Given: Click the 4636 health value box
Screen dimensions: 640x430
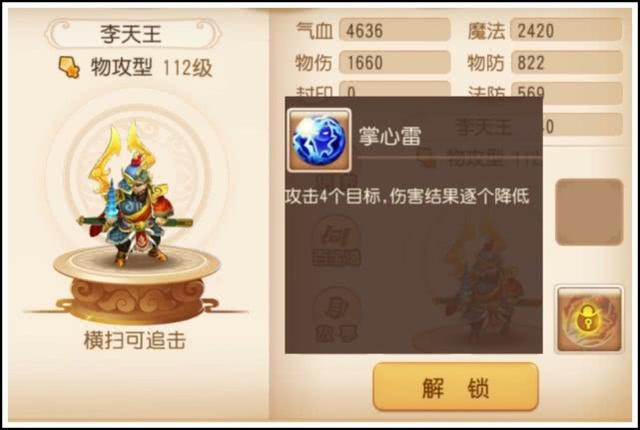Looking at the screenshot, I should click(394, 31).
